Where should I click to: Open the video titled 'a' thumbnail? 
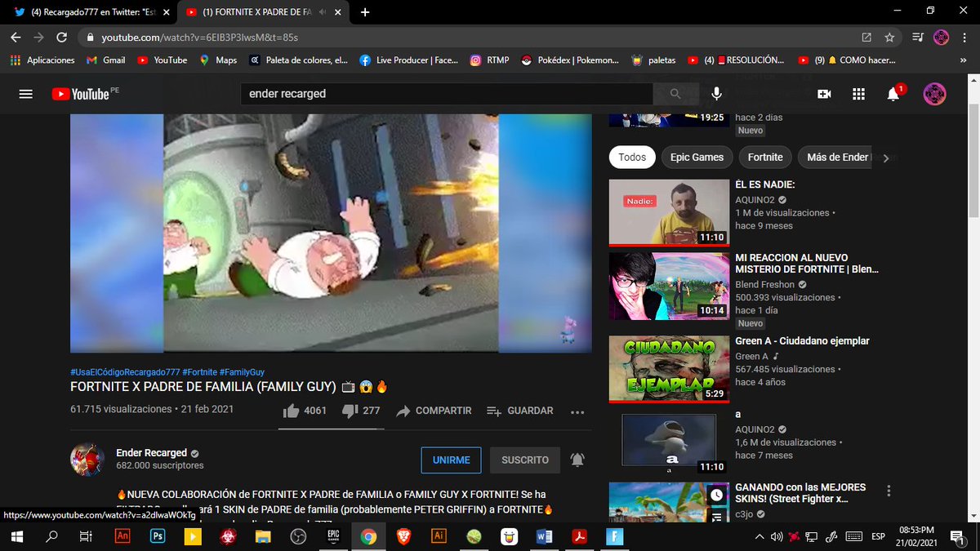(669, 442)
